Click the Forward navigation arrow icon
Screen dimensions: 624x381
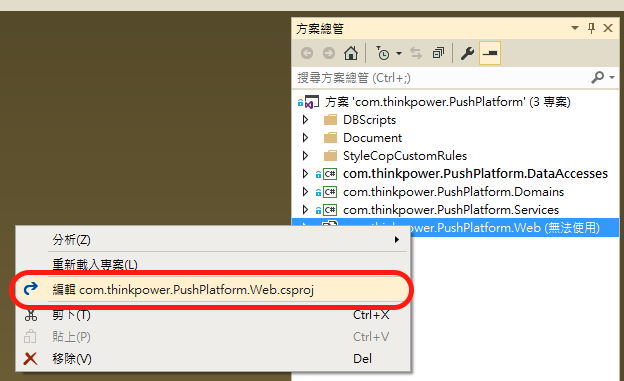[329, 53]
